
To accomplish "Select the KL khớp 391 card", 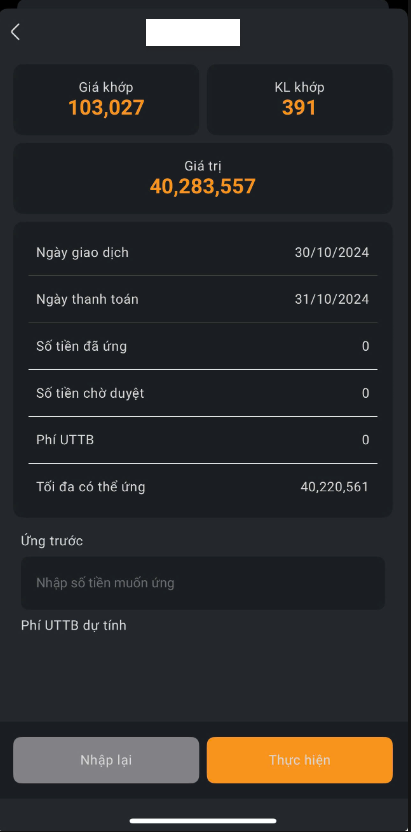I will [x=300, y=99].
